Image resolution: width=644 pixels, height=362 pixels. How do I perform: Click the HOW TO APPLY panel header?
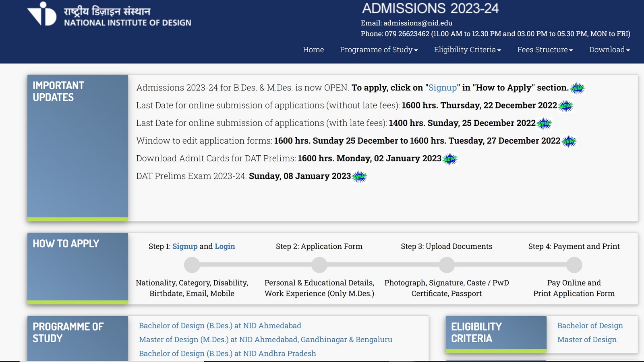pyautogui.click(x=78, y=268)
